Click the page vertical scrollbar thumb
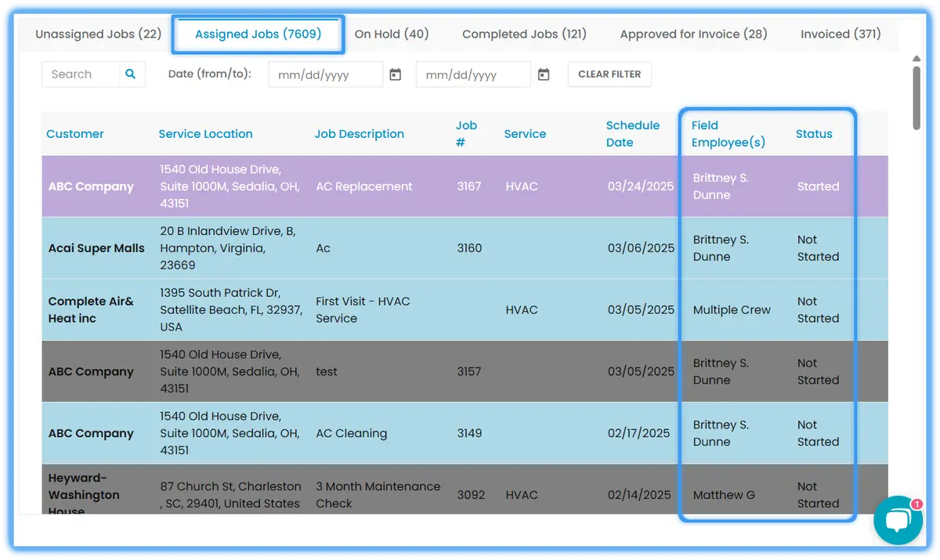This screenshot has width=940, height=560. pyautogui.click(x=916, y=97)
